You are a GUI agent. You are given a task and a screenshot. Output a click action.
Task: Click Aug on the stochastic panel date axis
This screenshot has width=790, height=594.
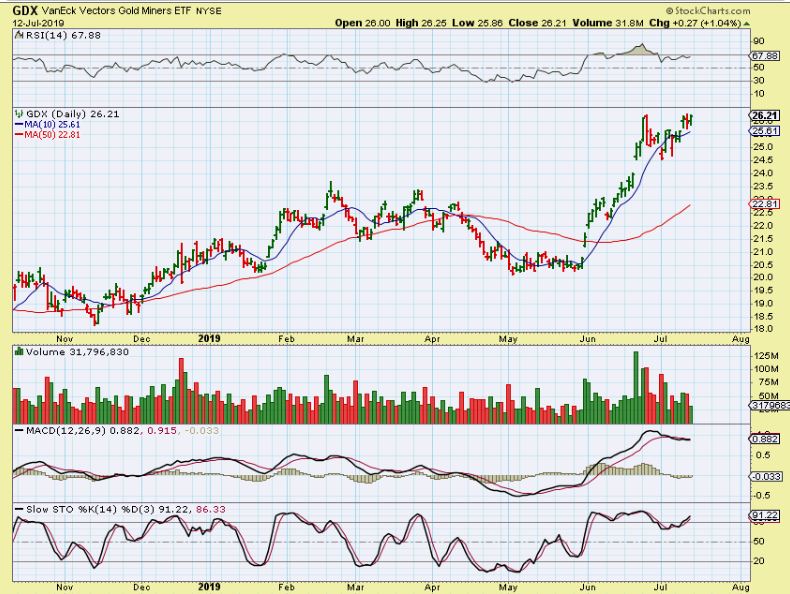741,587
